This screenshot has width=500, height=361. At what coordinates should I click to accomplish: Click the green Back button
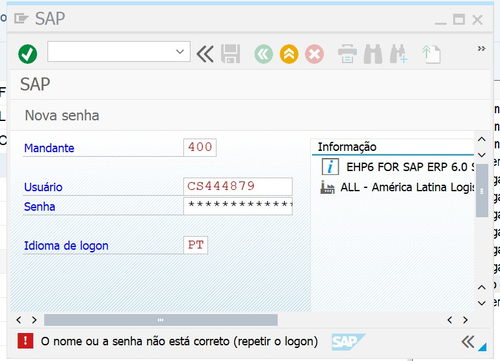(x=264, y=54)
